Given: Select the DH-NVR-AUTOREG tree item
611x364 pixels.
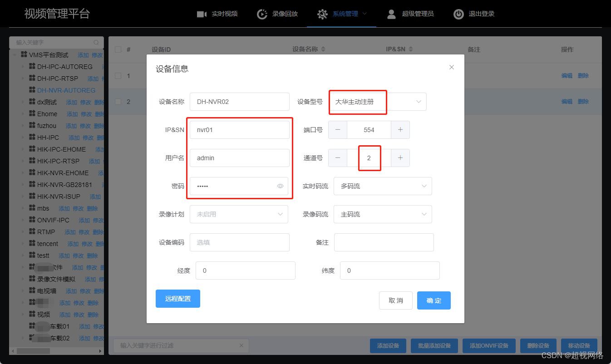Looking at the screenshot, I should pyautogui.click(x=66, y=90).
